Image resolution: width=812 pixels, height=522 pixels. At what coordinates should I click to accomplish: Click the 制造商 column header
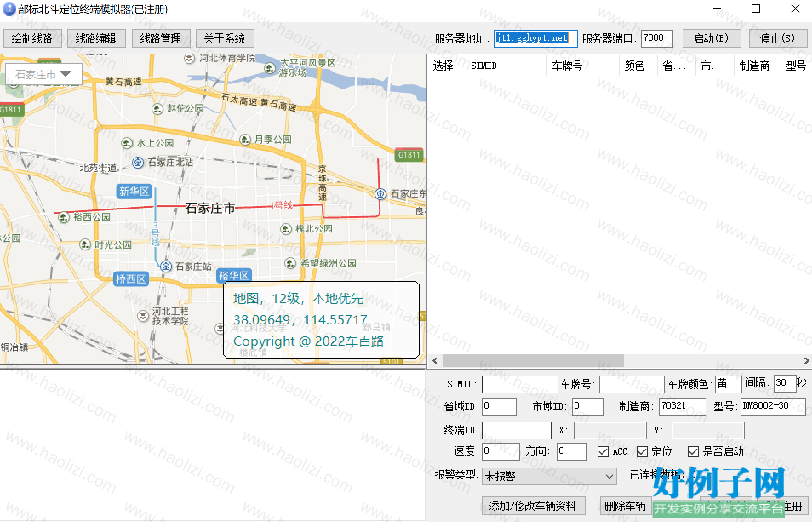[x=758, y=66]
